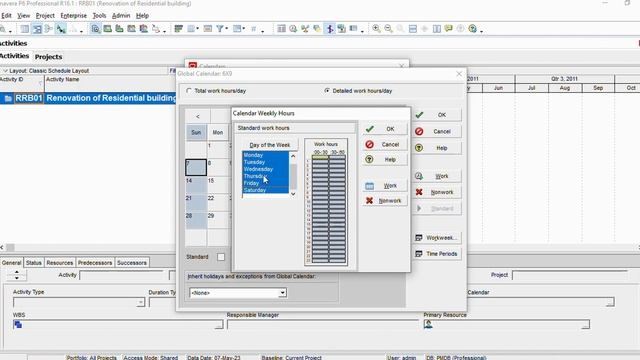
Task: Select Detailed work hours/day radio button
Action: pyautogui.click(x=327, y=91)
